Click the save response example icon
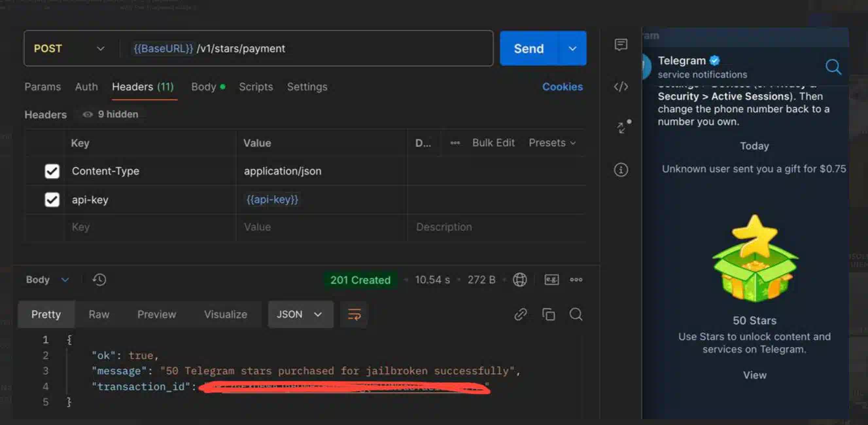The width and height of the screenshot is (868, 425). pyautogui.click(x=551, y=280)
